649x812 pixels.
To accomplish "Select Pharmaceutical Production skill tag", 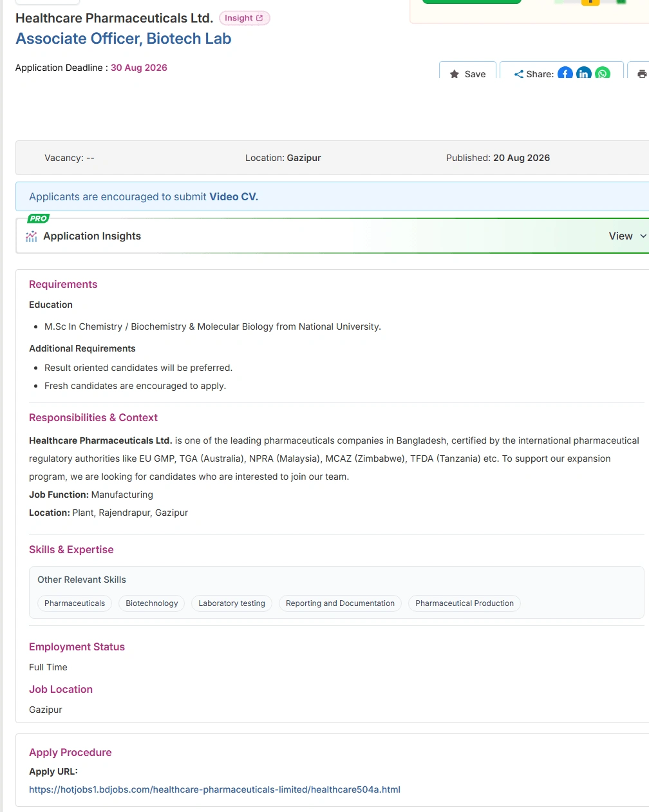I will point(464,603).
